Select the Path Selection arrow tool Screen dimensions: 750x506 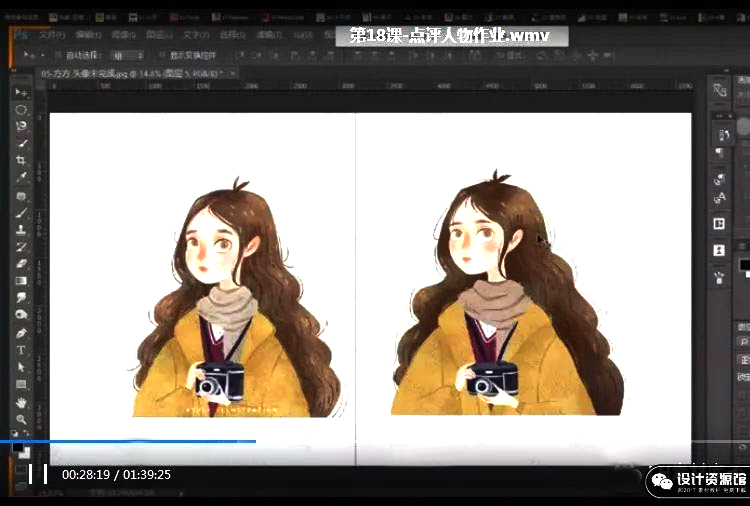(21, 367)
